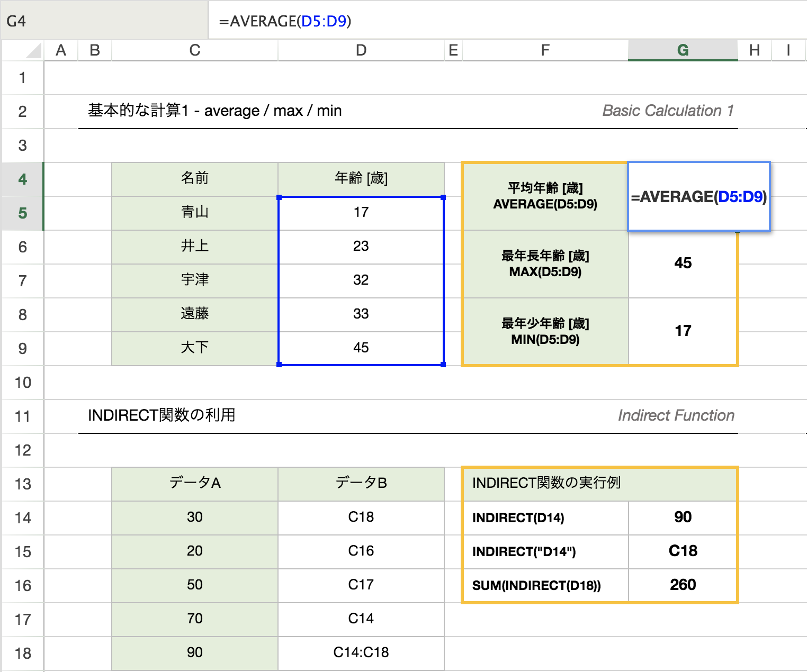Select the data A cell with value 50
Screen dimensions: 807x672
point(195,586)
